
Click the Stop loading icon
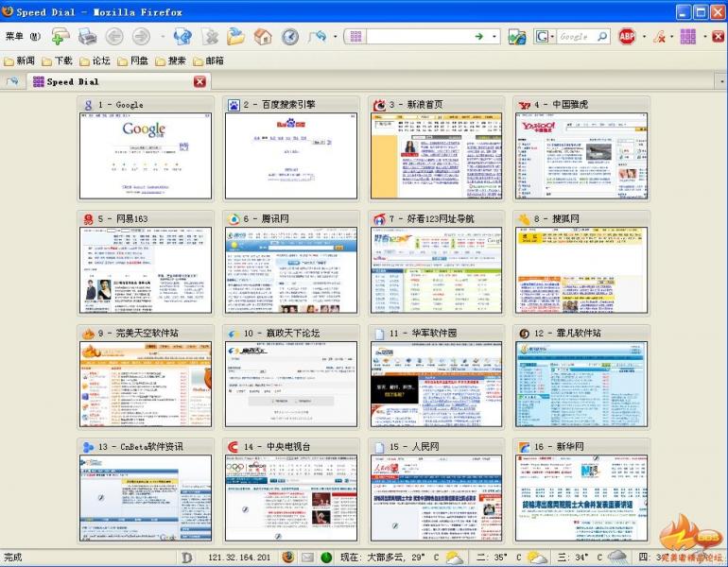coord(210,36)
